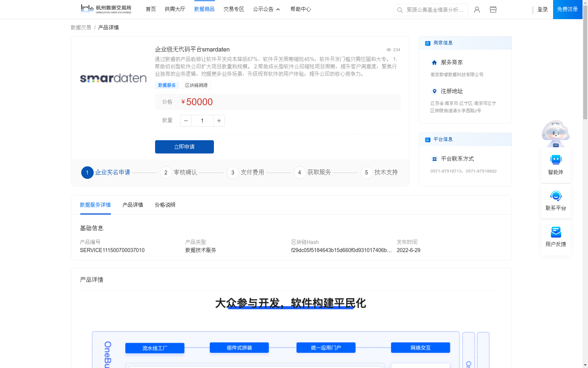Viewport: 588px width, 368px height.
Task: Click merchant name 南京数睿数据科技有限公司
Action: [457, 75]
